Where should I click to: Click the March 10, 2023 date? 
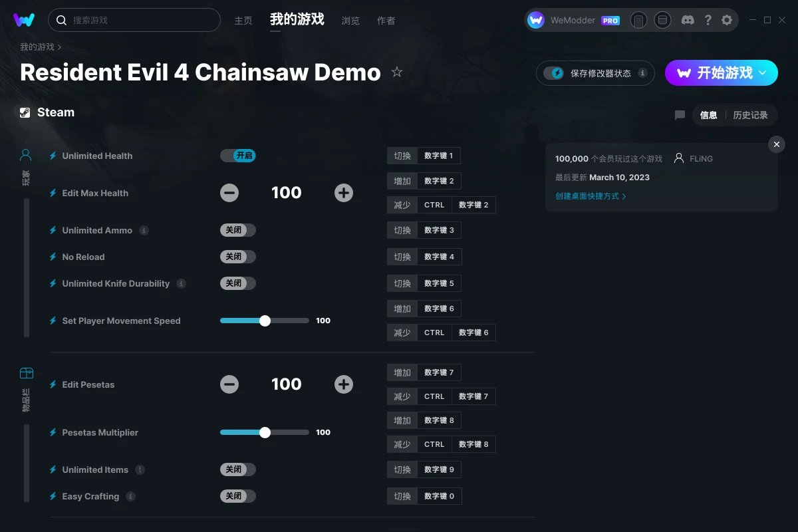619,178
